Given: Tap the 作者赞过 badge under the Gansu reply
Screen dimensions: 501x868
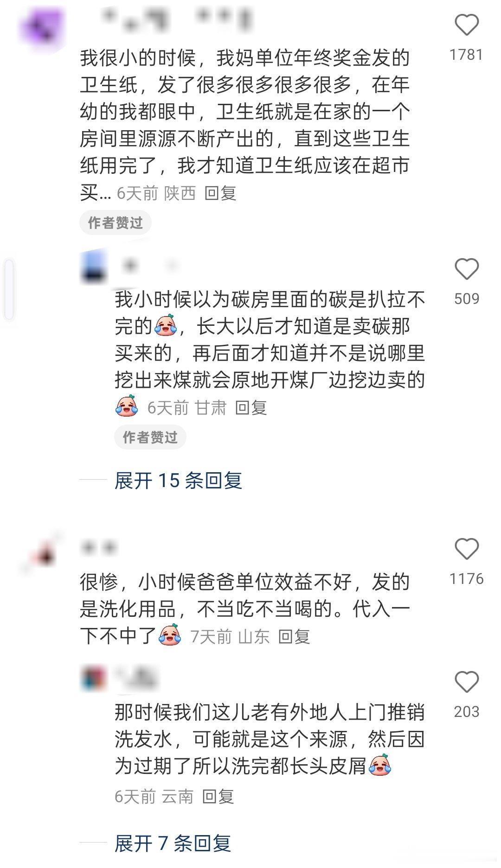Looking at the screenshot, I should pyautogui.click(x=150, y=437).
